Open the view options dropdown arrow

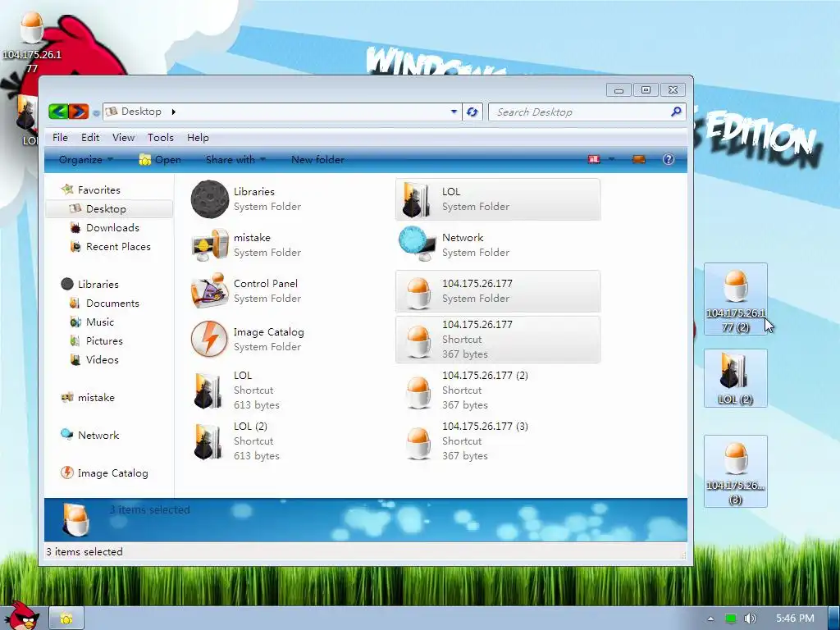611,159
